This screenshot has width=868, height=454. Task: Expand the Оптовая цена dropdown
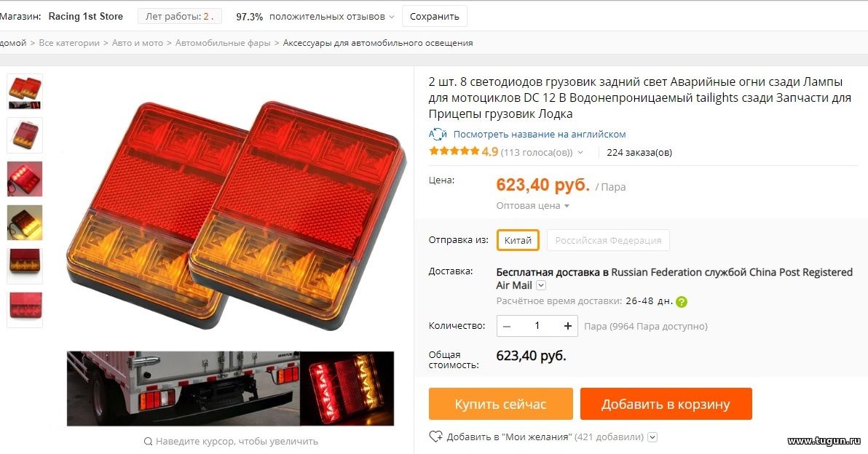[x=532, y=206]
